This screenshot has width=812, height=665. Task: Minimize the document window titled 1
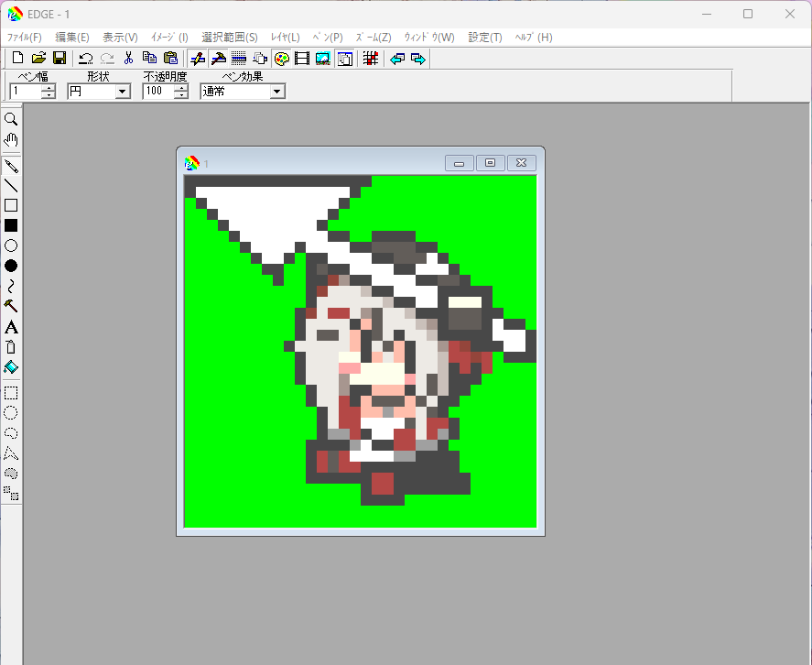[459, 163]
